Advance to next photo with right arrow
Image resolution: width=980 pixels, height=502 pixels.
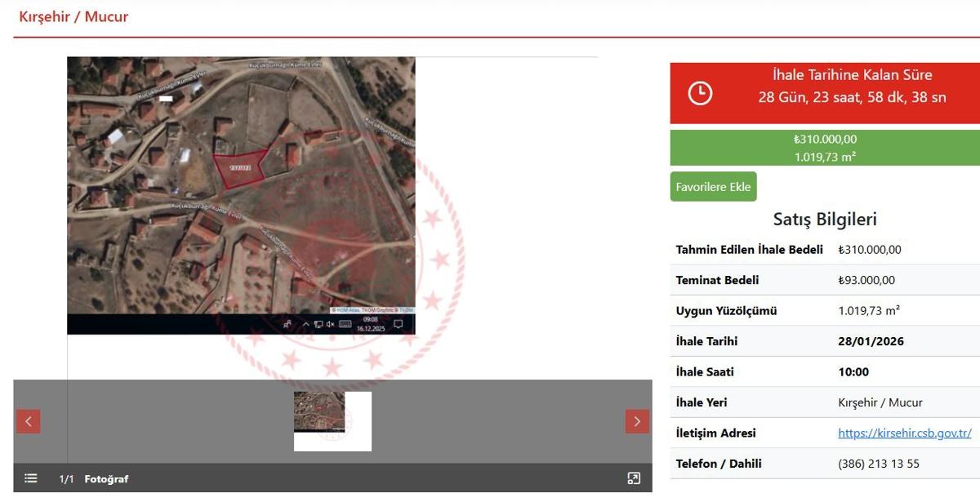(x=637, y=421)
